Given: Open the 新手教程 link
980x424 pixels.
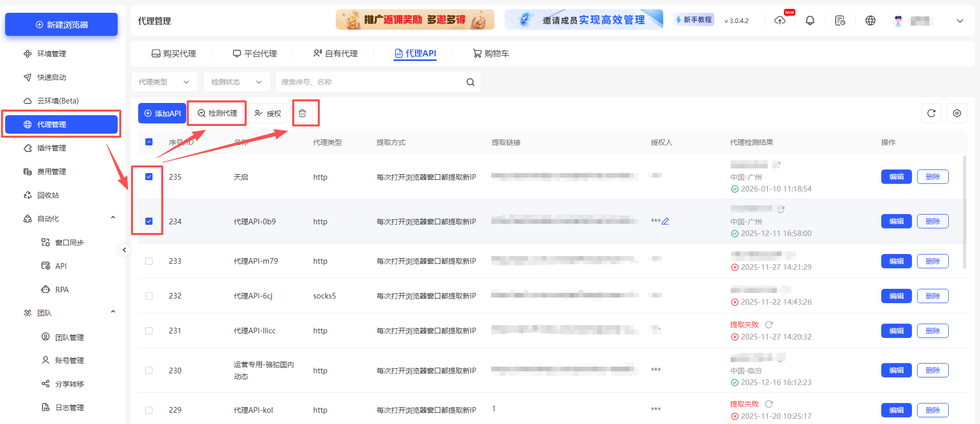Looking at the screenshot, I should (x=694, y=19).
